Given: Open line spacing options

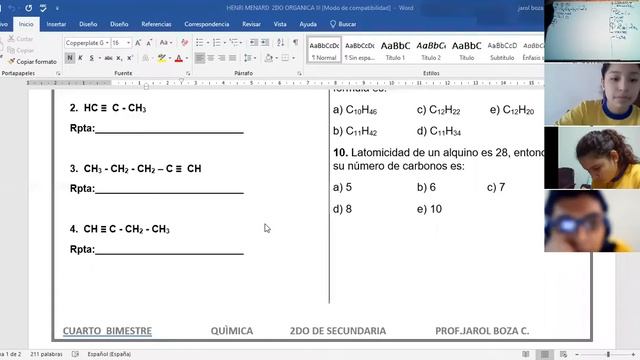Looking at the screenshot, I should coord(247,58).
